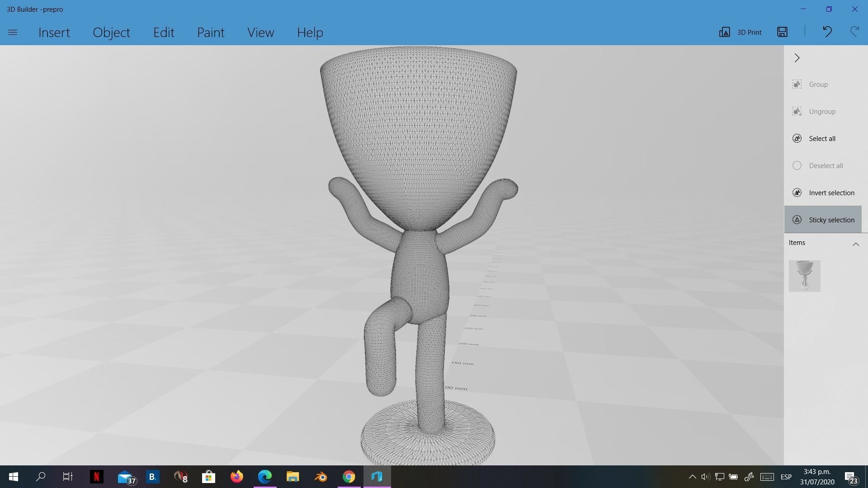This screenshot has width=868, height=488.
Task: Open the Windows Ink Workspace pen icon
Action: point(749,477)
